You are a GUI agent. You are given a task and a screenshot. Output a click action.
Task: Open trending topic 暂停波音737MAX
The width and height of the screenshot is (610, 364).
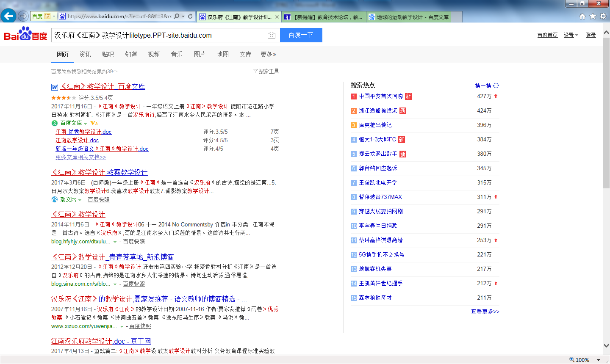[x=380, y=197]
